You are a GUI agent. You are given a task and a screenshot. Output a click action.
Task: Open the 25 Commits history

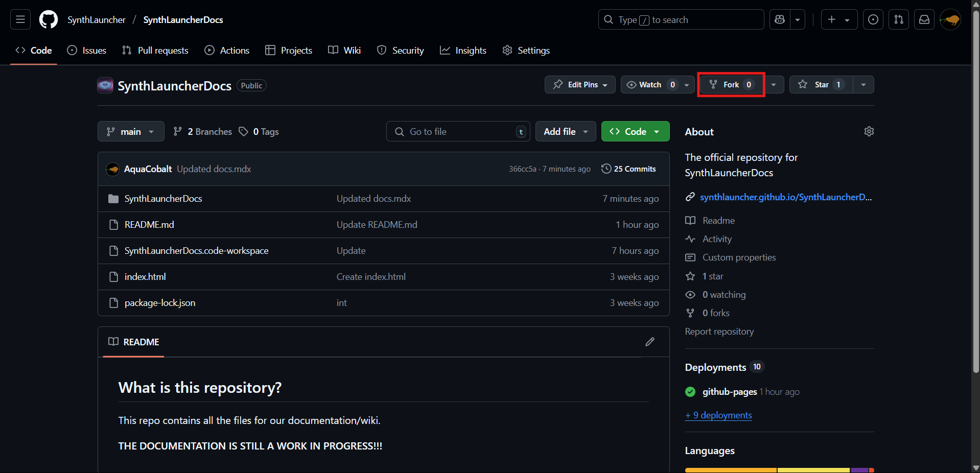628,169
